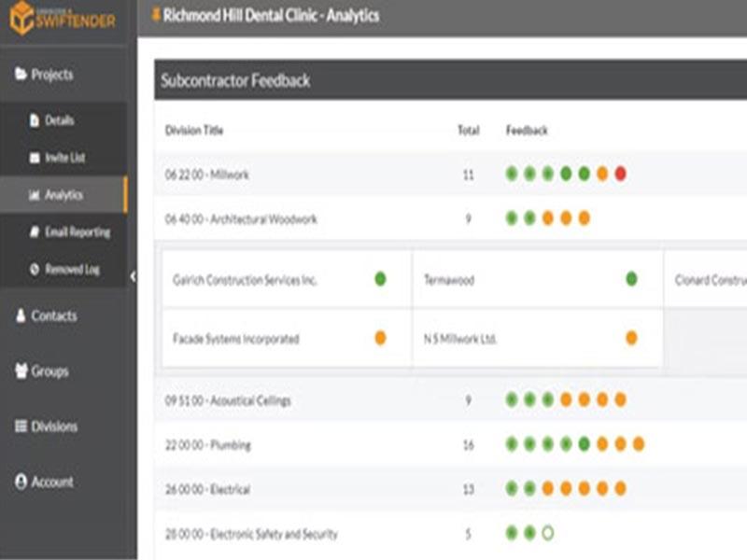The height and width of the screenshot is (560, 747).
Task: Select N S Millwork Ltd. card
Action: pos(538,339)
